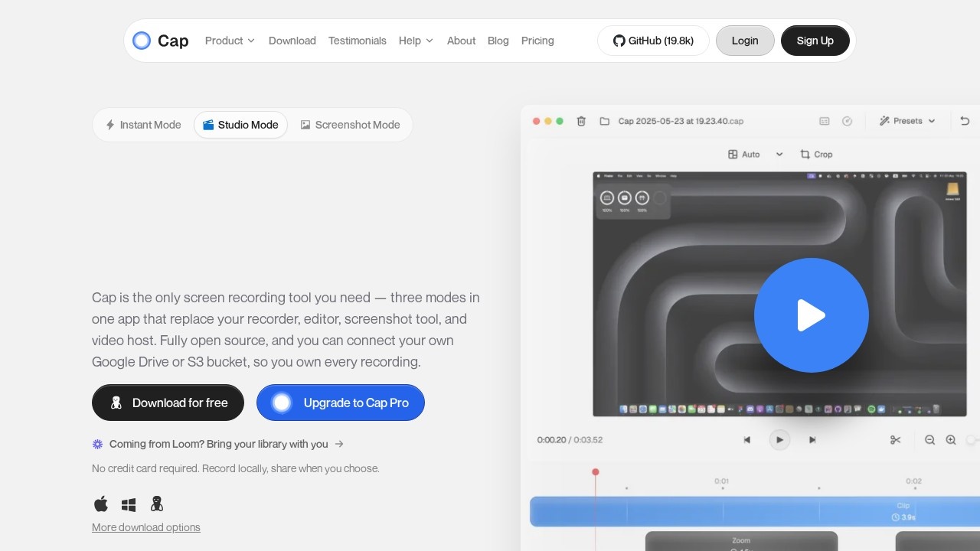Image resolution: width=980 pixels, height=551 pixels.
Task: Open the Auto aspect ratio dropdown
Action: click(755, 155)
